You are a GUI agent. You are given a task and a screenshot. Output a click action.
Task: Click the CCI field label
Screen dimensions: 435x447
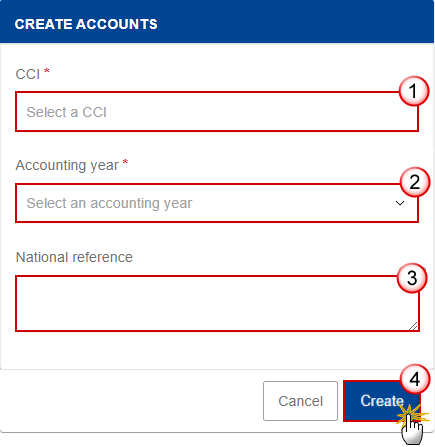point(28,74)
